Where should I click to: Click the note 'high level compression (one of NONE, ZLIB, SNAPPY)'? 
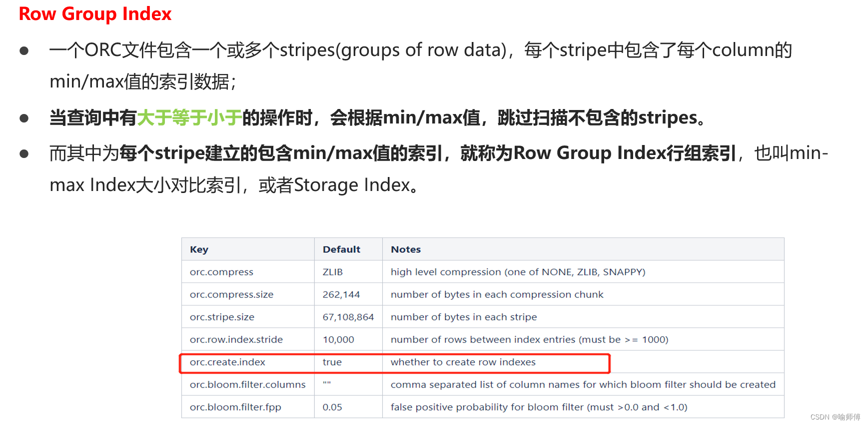point(518,272)
